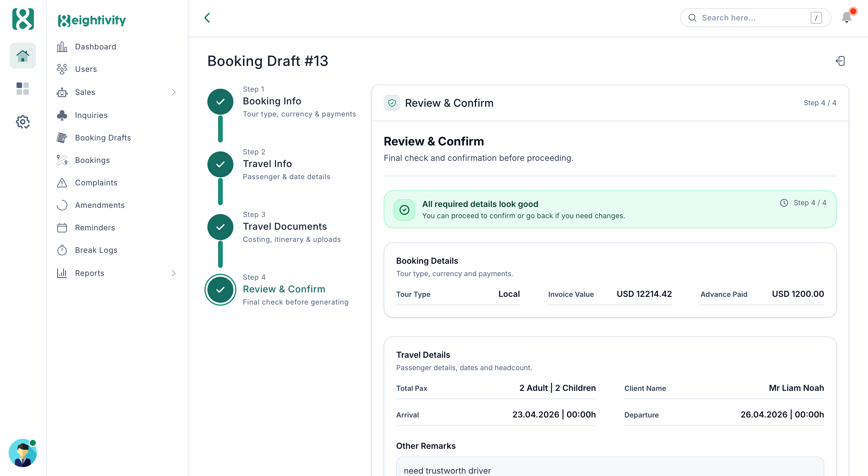Viewport: 868px width, 476px height.
Task: Open the apps grid icon in the rail
Action: pos(22,89)
